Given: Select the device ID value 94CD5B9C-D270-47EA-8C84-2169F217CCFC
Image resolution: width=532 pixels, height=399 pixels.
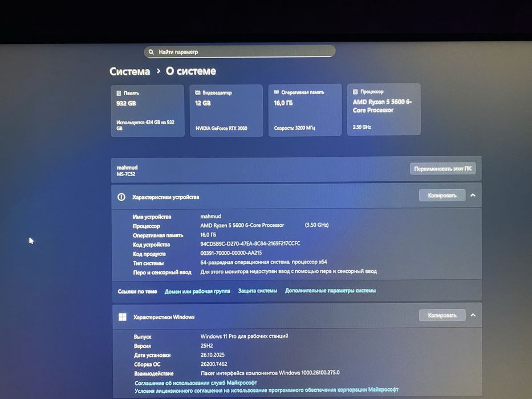Looking at the screenshot, I should coord(250,243).
